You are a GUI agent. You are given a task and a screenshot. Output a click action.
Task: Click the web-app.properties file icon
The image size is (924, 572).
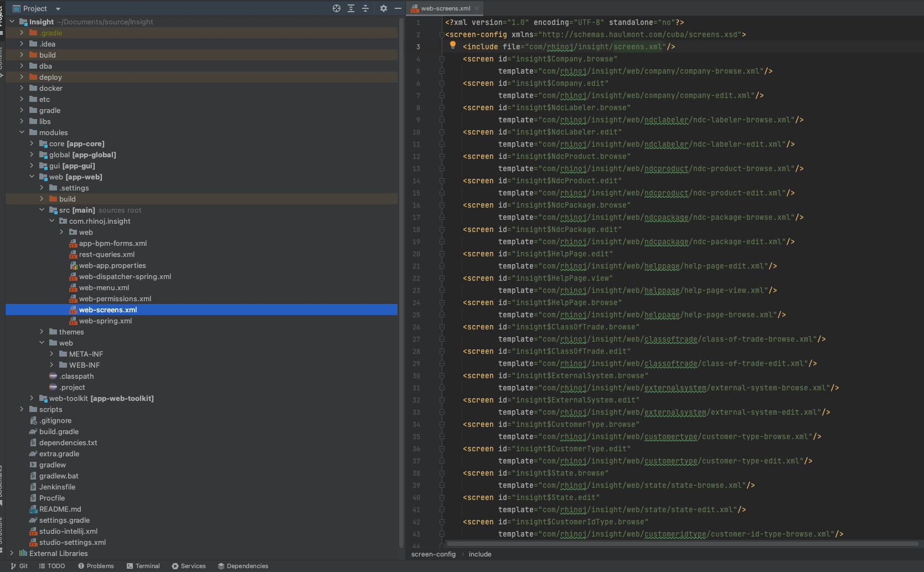click(x=73, y=266)
